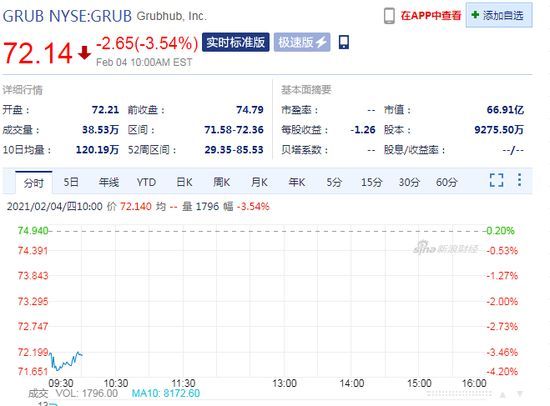This screenshot has width=550, height=406.
Task: Open the 月K monthly chart tab
Action: pyautogui.click(x=259, y=182)
